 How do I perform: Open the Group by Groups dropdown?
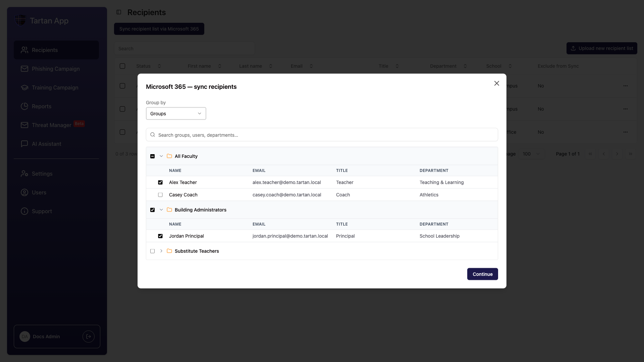pyautogui.click(x=176, y=114)
